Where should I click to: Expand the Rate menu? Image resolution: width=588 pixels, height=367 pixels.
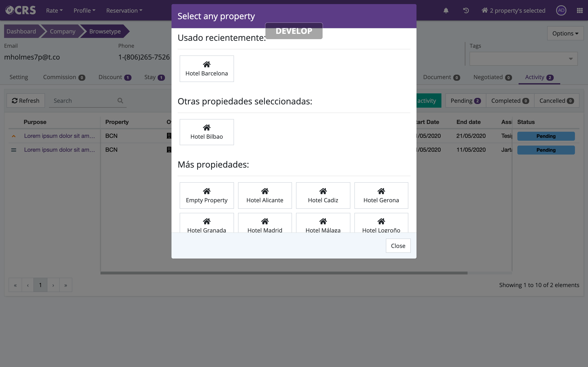54,10
